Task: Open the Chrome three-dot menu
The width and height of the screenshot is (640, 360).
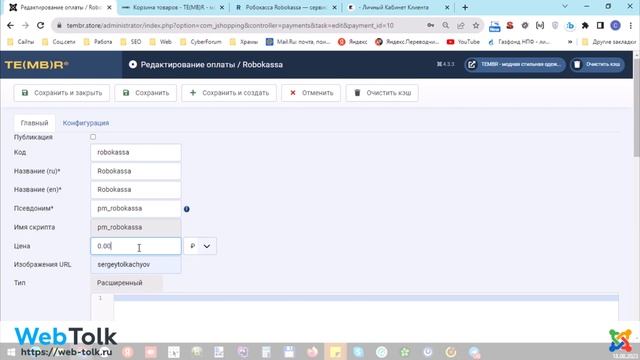Action: (631, 25)
